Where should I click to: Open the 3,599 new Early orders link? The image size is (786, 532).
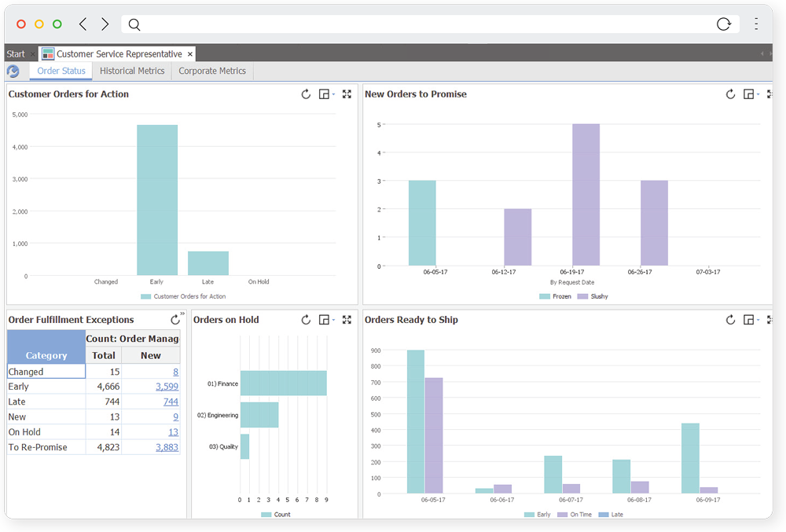pos(167,387)
